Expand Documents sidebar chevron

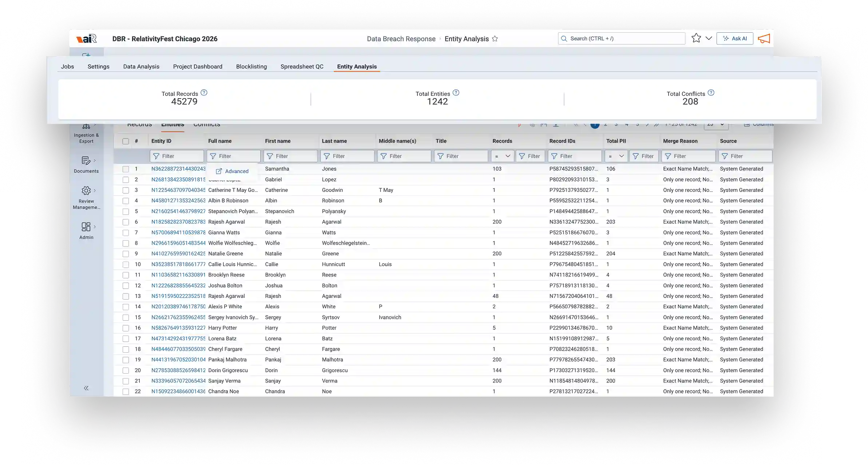pos(95,160)
